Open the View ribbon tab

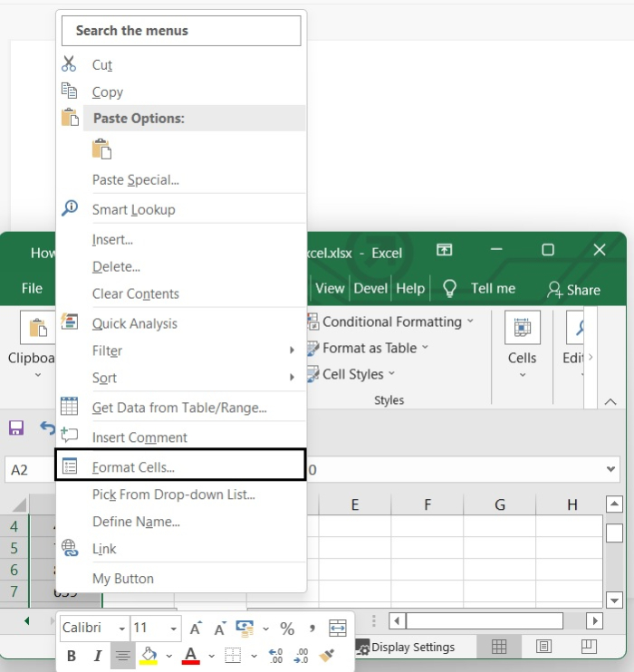tap(330, 288)
